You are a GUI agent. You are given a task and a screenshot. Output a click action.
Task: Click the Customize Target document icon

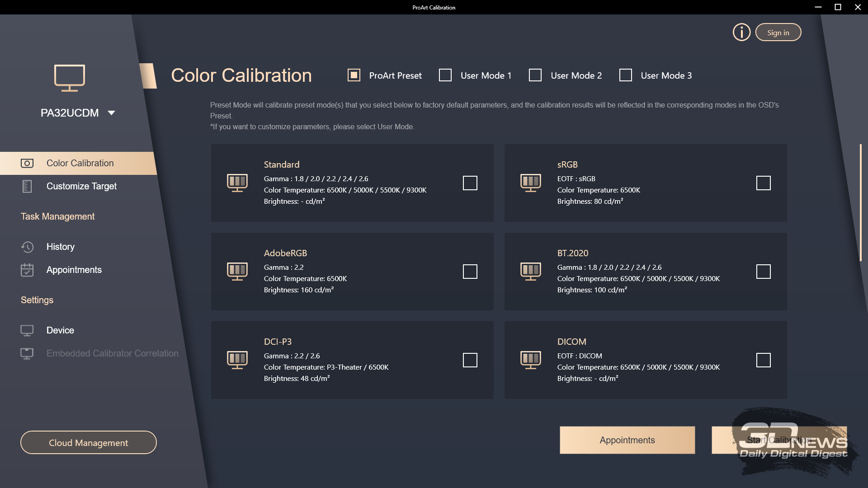pyautogui.click(x=27, y=186)
